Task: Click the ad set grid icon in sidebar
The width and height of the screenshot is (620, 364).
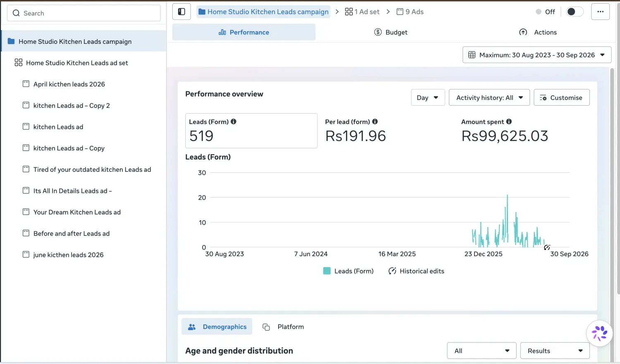Action: pyautogui.click(x=18, y=62)
